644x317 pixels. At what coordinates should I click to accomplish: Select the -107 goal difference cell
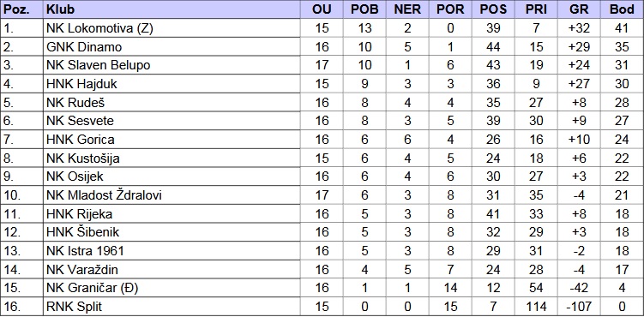tap(579, 307)
